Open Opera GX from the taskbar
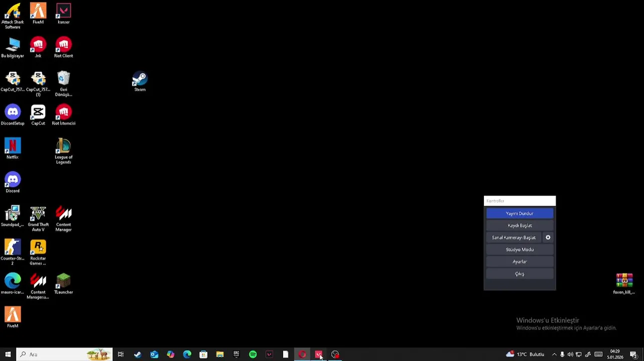Screen dimensions: 644x361 302,354
